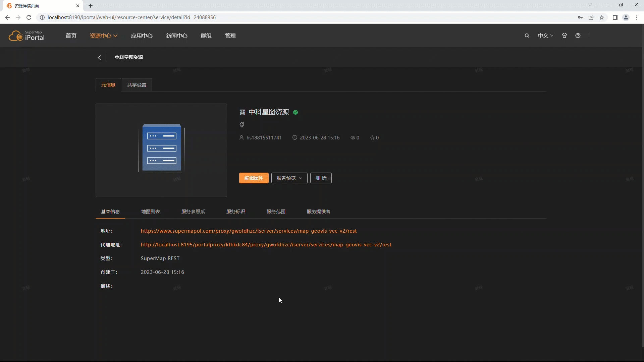
Task: Open the supermapol.com service address link
Action: point(249,231)
